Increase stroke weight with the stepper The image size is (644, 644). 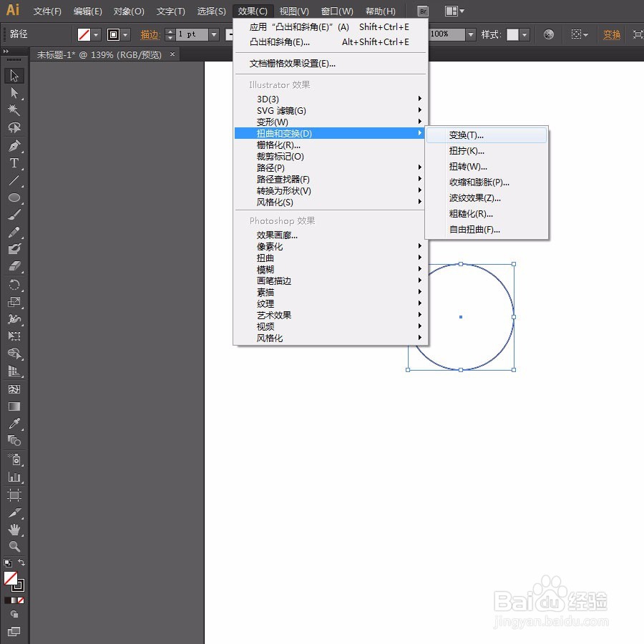169,31
